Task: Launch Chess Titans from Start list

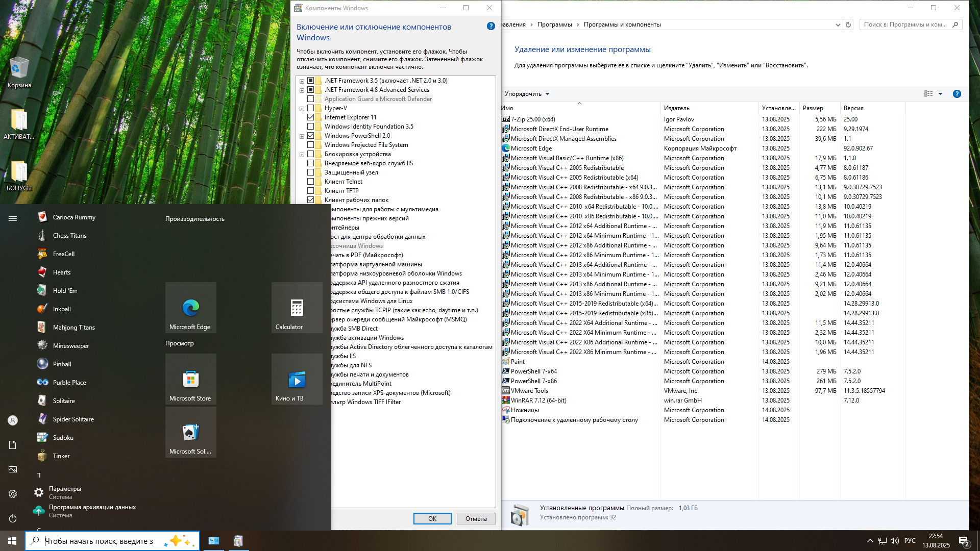Action: point(69,236)
